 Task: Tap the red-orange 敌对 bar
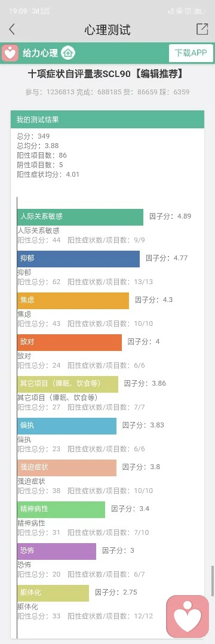click(x=69, y=343)
